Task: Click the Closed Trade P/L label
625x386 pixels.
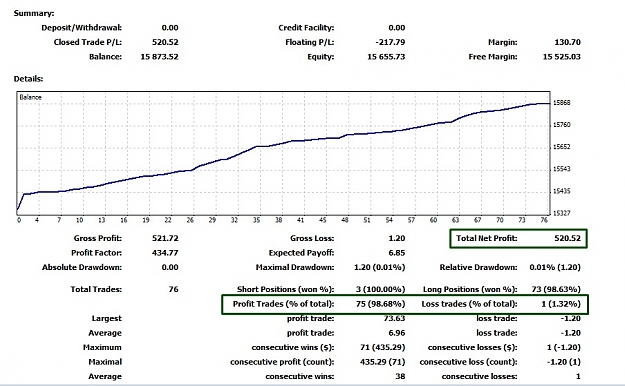Action: [88, 42]
